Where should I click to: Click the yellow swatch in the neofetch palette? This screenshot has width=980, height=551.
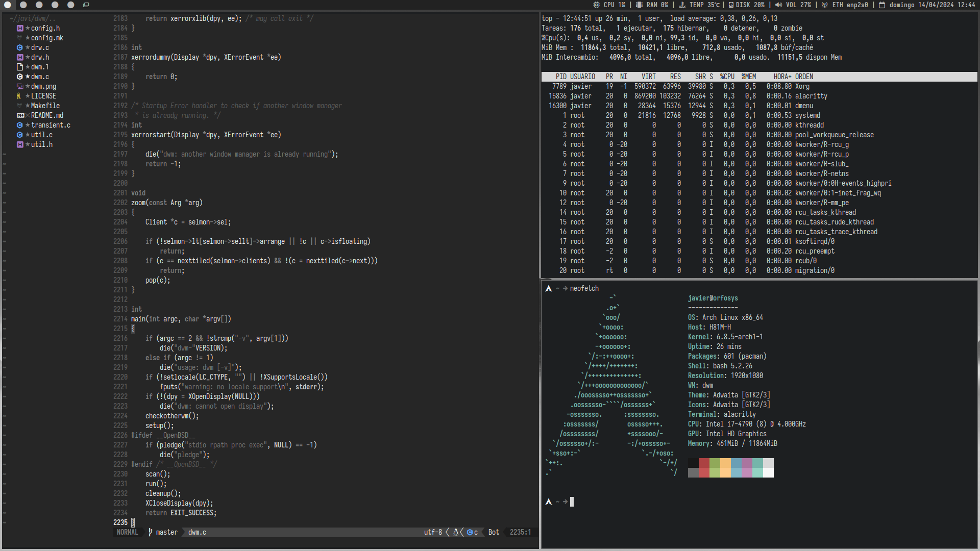pos(725,468)
